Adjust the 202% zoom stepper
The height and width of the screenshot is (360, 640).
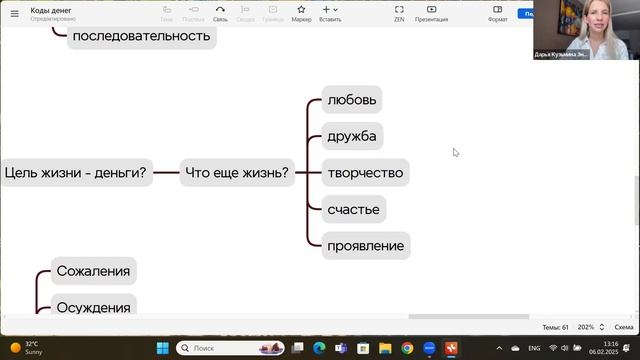602,327
